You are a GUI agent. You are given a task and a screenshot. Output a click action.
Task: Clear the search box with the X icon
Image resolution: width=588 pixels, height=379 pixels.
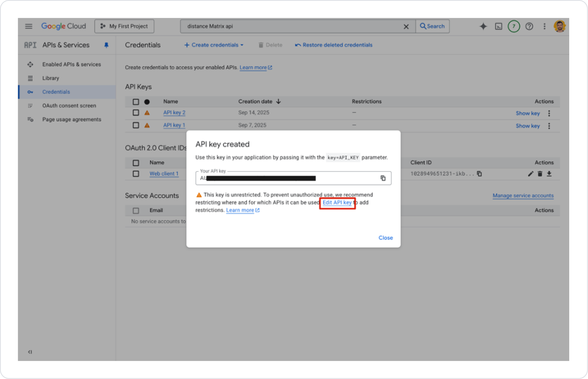click(406, 26)
